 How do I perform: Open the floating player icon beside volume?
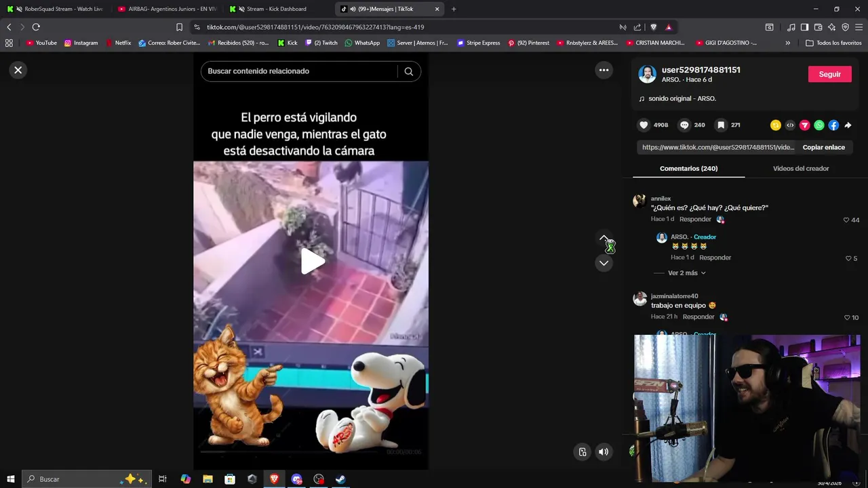(x=583, y=452)
